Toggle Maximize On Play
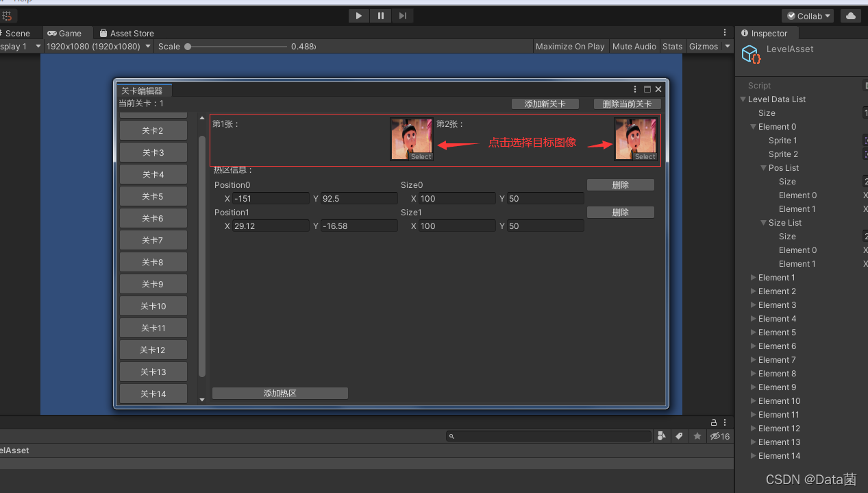The image size is (868, 493). (x=570, y=47)
